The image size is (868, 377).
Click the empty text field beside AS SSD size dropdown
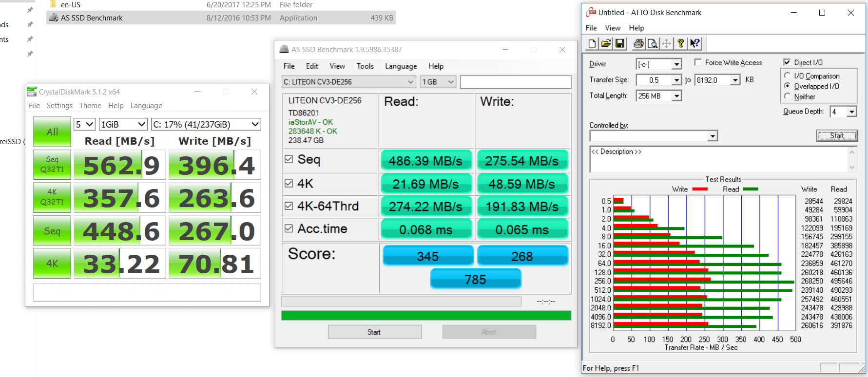(x=516, y=82)
